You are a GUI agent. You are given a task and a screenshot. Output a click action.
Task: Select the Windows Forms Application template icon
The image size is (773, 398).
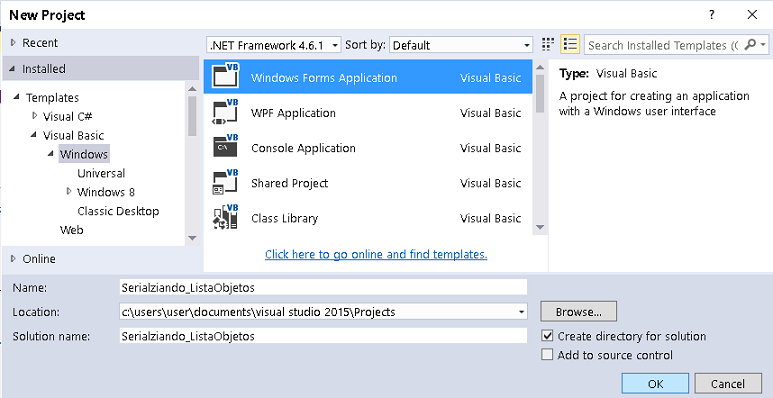tap(225, 77)
